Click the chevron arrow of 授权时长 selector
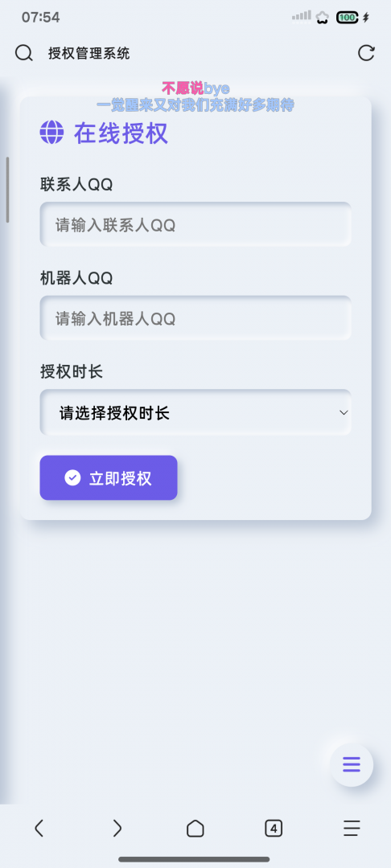This screenshot has height=868, width=391. 344,412
